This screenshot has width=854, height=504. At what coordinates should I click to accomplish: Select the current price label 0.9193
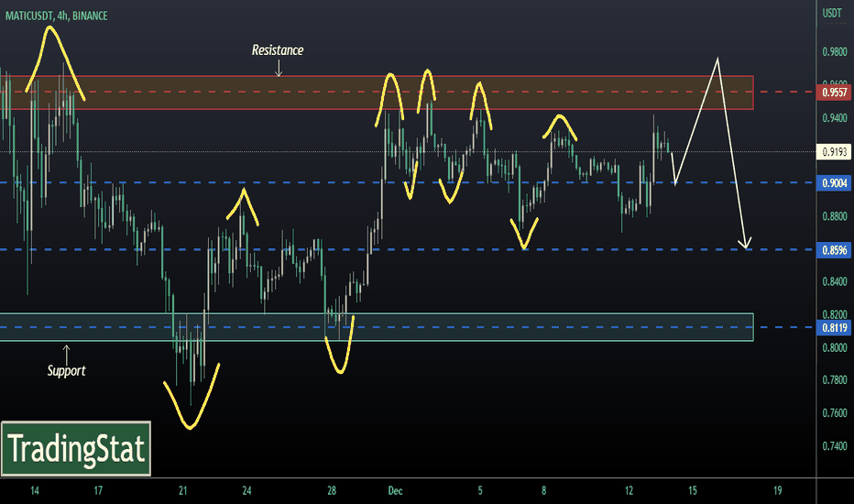click(835, 151)
